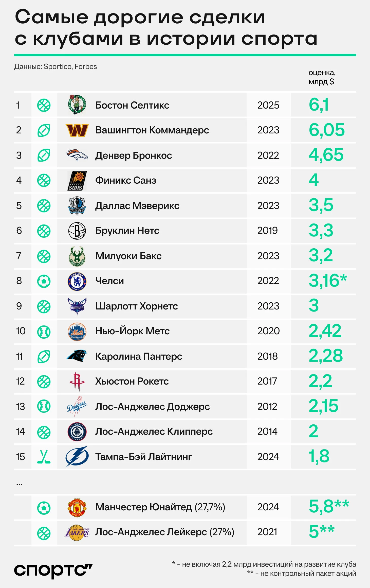Click the team name Милуоки Бакс
This screenshot has height=588, width=370.
tap(128, 256)
